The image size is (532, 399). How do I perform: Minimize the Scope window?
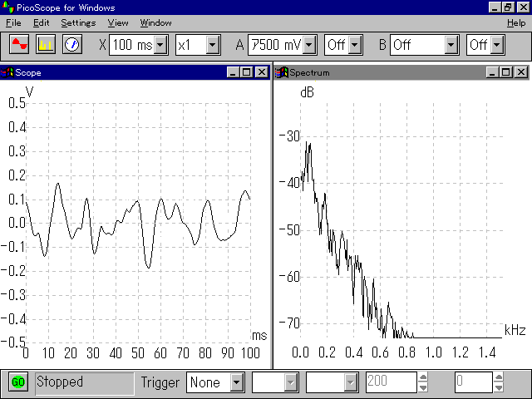(x=233, y=72)
